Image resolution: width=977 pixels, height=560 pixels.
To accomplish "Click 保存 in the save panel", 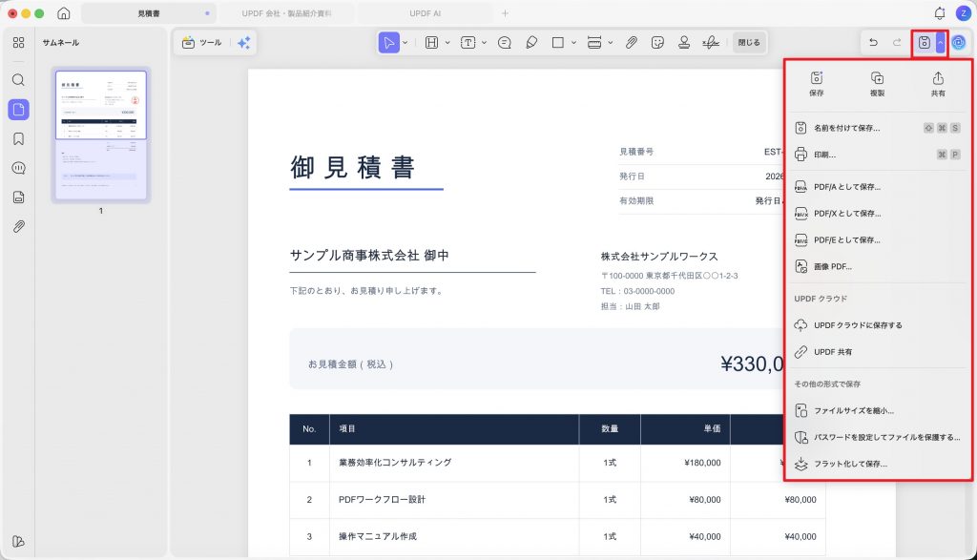I will (x=817, y=84).
